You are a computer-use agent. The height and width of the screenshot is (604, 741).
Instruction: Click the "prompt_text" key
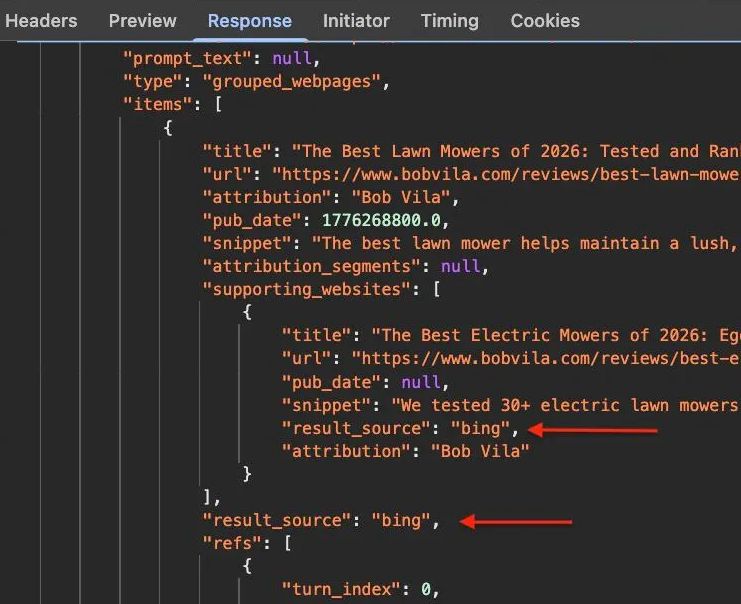[x=187, y=59]
